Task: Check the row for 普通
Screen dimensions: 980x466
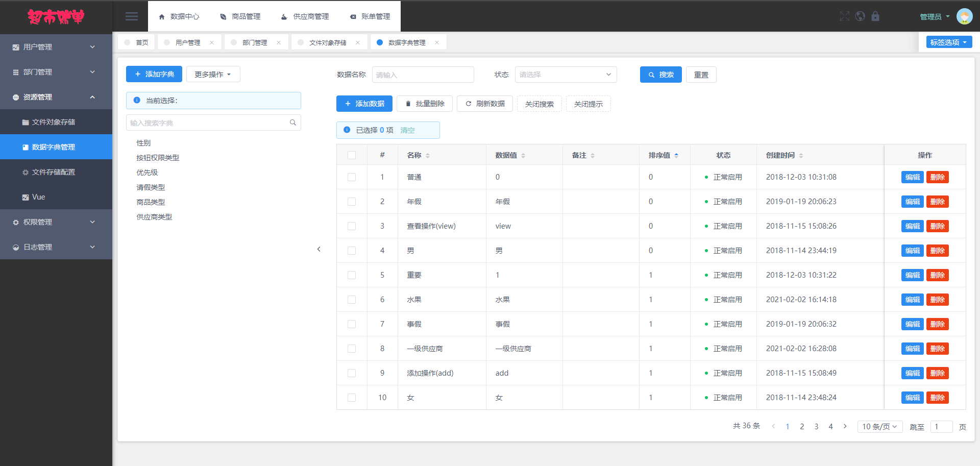Action: tap(352, 177)
